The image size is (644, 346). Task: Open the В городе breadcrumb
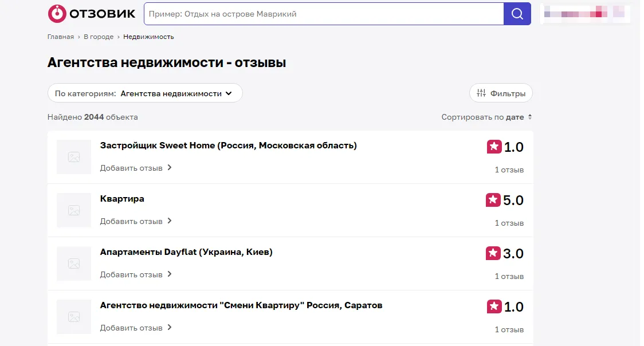[99, 37]
